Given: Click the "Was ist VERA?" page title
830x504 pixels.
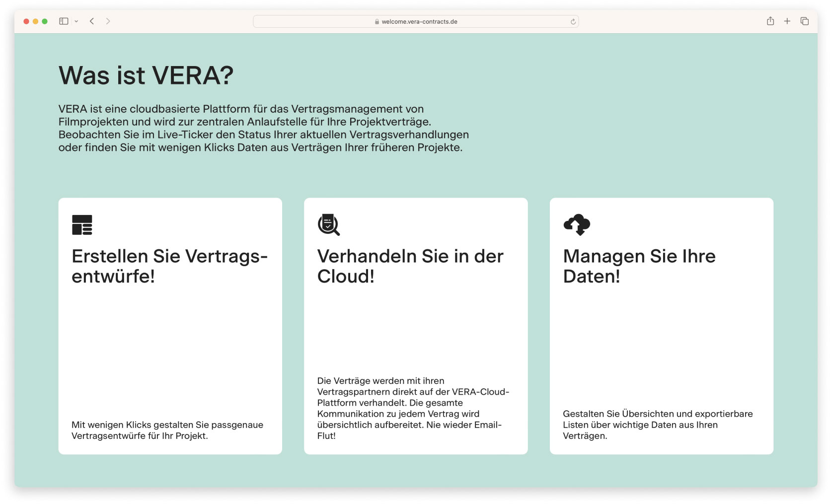Looking at the screenshot, I should (x=146, y=75).
